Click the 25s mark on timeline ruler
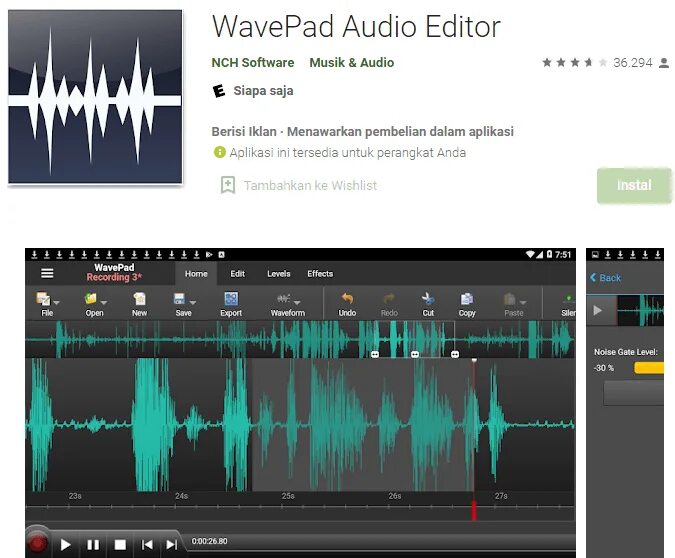This screenshot has height=558, width=675. [x=288, y=496]
